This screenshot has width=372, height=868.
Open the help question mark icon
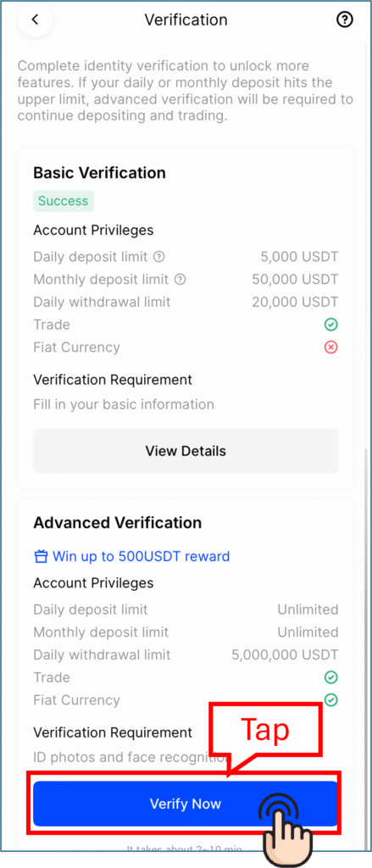[344, 20]
